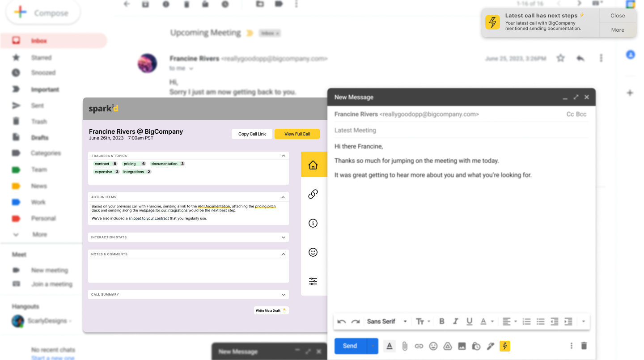The image size is (644, 360).
Task: Insert signature with the pen icon
Action: click(491, 346)
